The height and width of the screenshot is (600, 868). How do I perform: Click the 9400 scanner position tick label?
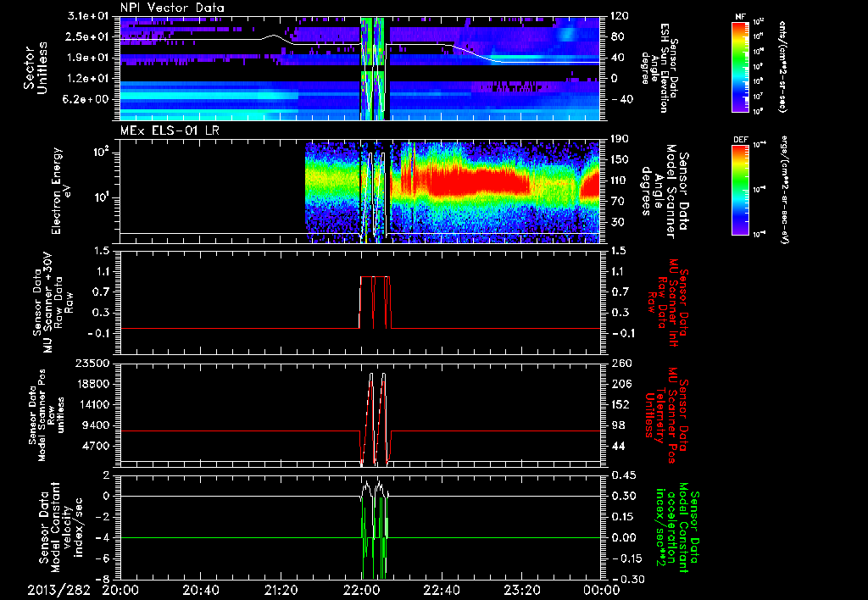pos(96,425)
